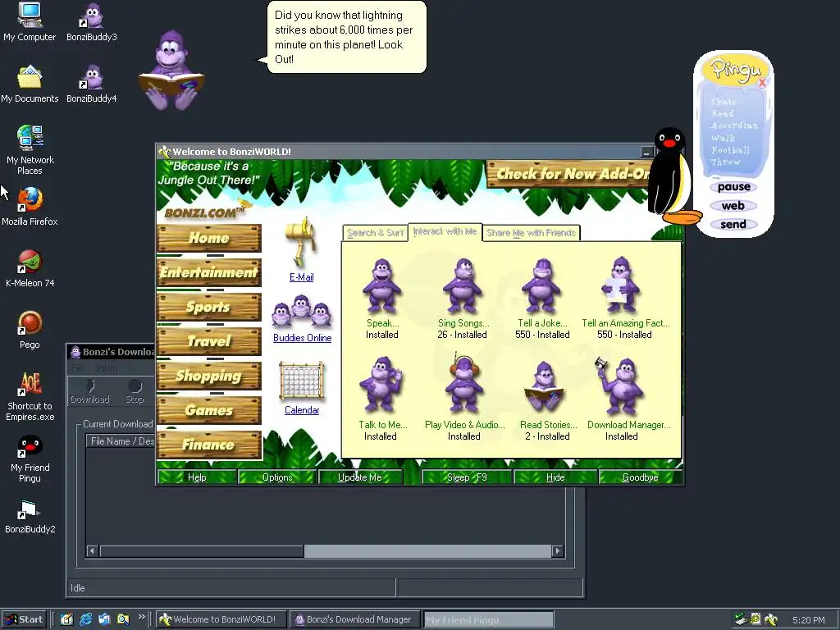Click the Tell a Joke gorilla icon
Image resolution: width=840 pixels, height=630 pixels.
541,286
